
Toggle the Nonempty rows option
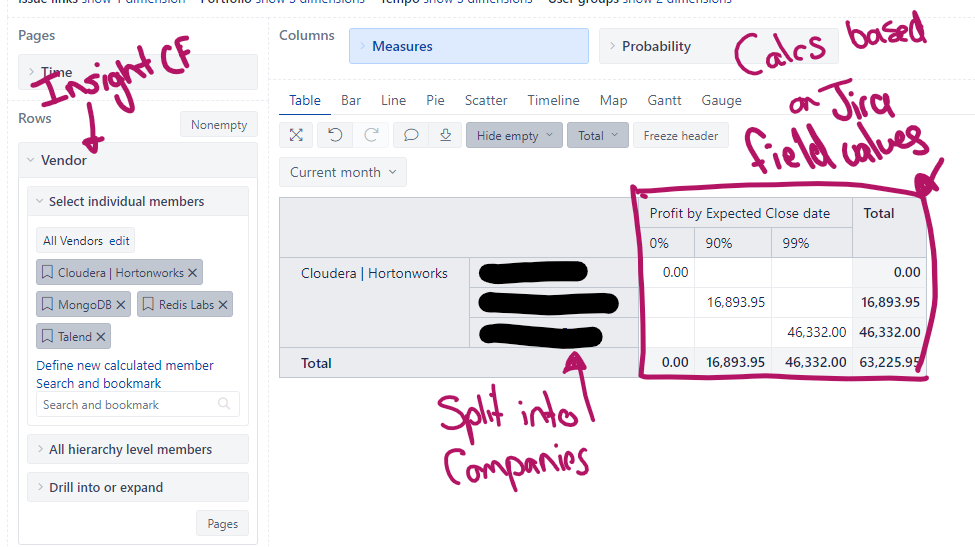219,124
